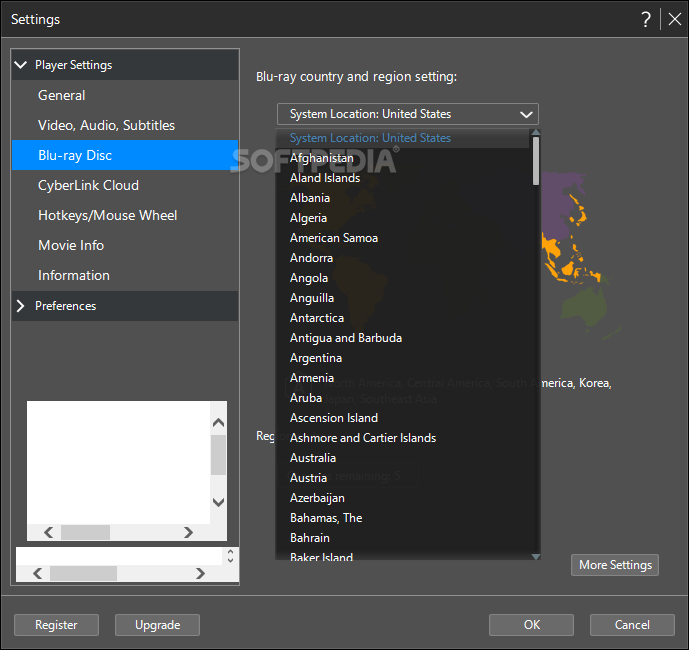Confirm settings with OK
This screenshot has height=650, width=689.
pos(531,625)
